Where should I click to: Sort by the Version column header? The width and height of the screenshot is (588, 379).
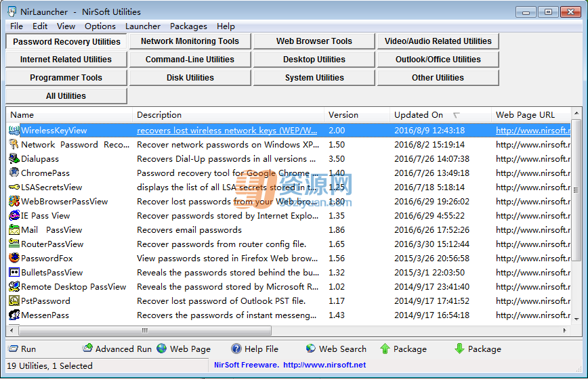click(357, 115)
